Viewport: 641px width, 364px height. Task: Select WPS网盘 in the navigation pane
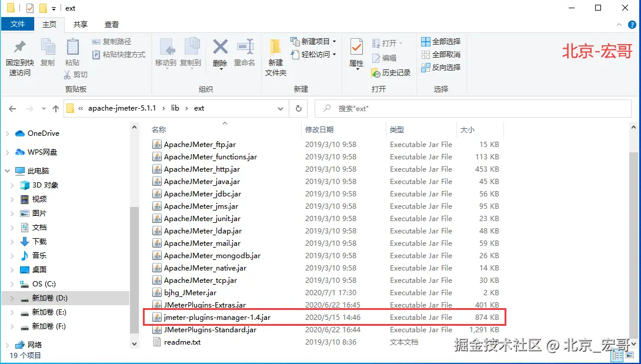tap(36, 152)
